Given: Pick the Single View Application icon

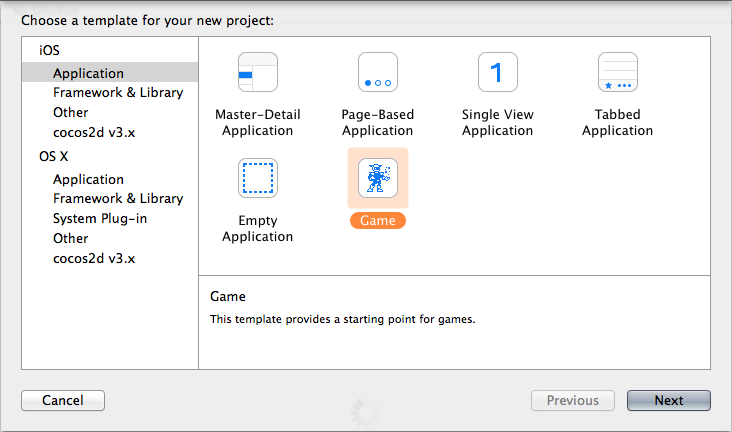Looking at the screenshot, I should click(x=498, y=72).
